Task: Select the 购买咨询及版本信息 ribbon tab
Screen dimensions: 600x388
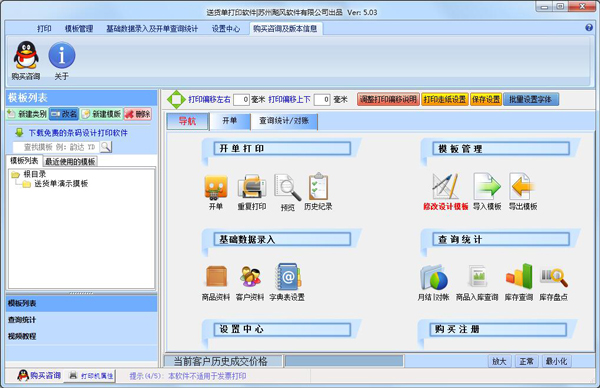Action: tap(285, 29)
